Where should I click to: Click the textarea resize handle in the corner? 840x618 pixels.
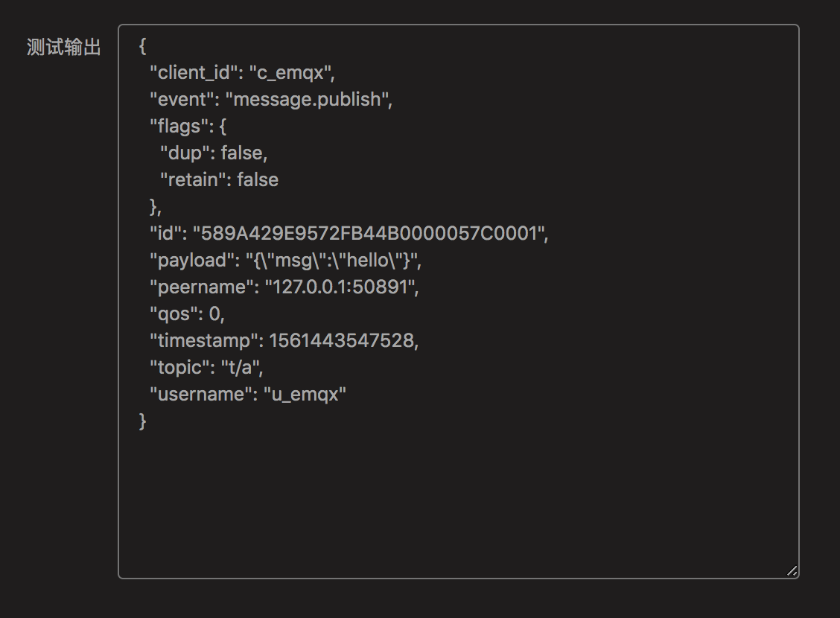point(792,571)
